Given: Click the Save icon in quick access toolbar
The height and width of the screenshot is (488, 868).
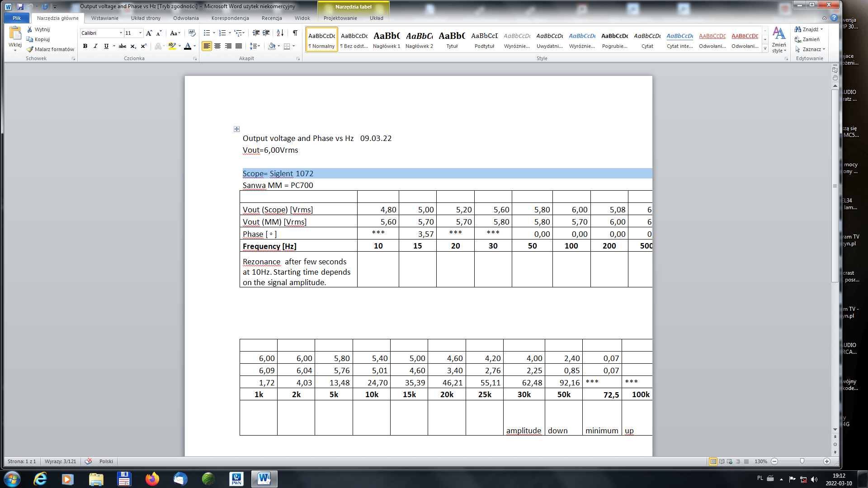Looking at the screenshot, I should click(x=20, y=6).
